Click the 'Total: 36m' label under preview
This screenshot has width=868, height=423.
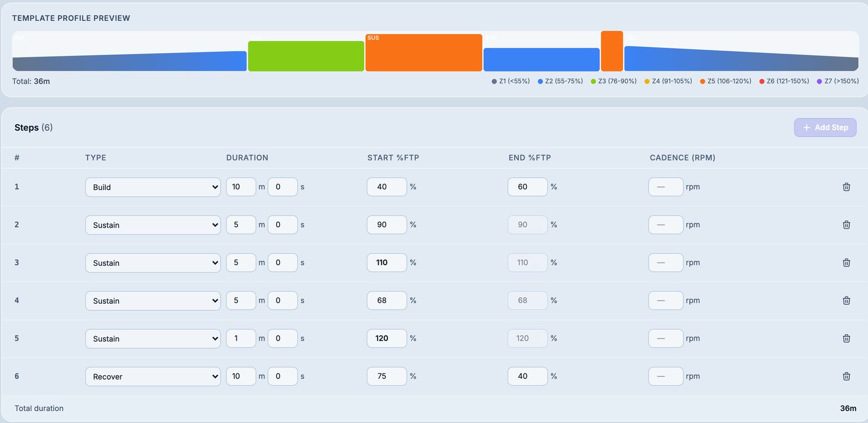pos(31,81)
